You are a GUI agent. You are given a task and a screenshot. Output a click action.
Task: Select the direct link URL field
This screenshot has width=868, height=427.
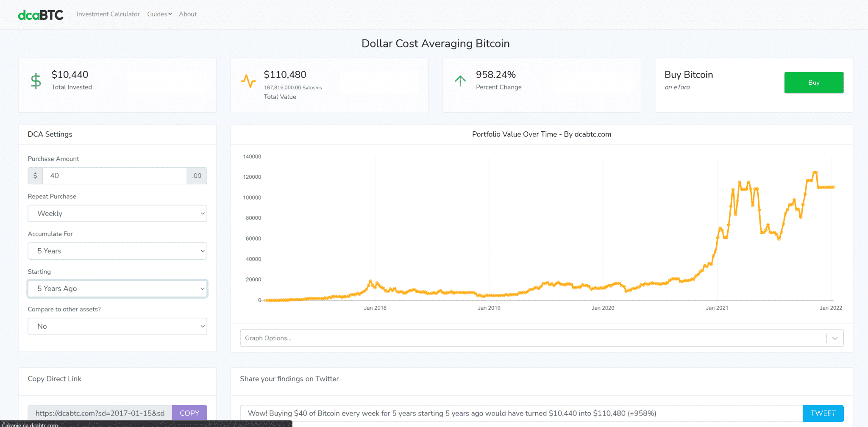[100, 413]
